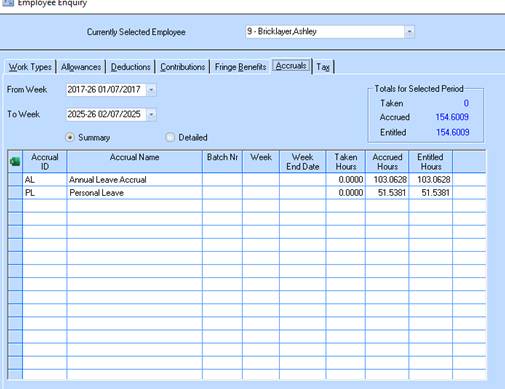Switch to the Fringe Benefits tab

click(x=240, y=67)
